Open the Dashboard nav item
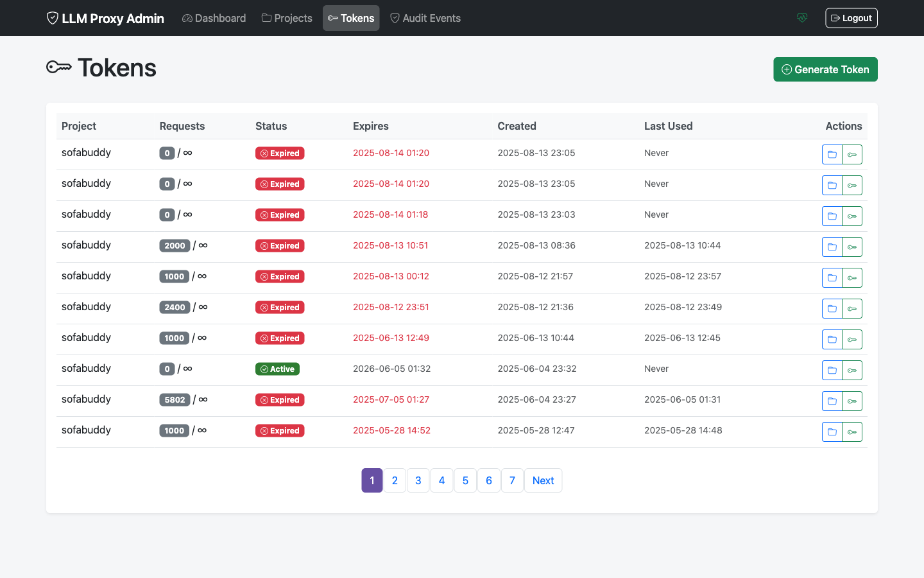Screen dimensions: 924x578 [x=214, y=18]
